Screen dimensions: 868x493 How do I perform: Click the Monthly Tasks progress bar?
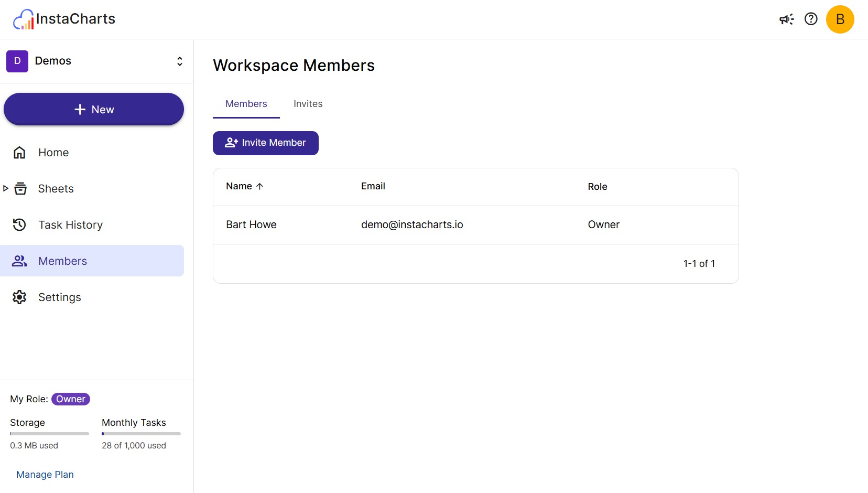(x=140, y=434)
